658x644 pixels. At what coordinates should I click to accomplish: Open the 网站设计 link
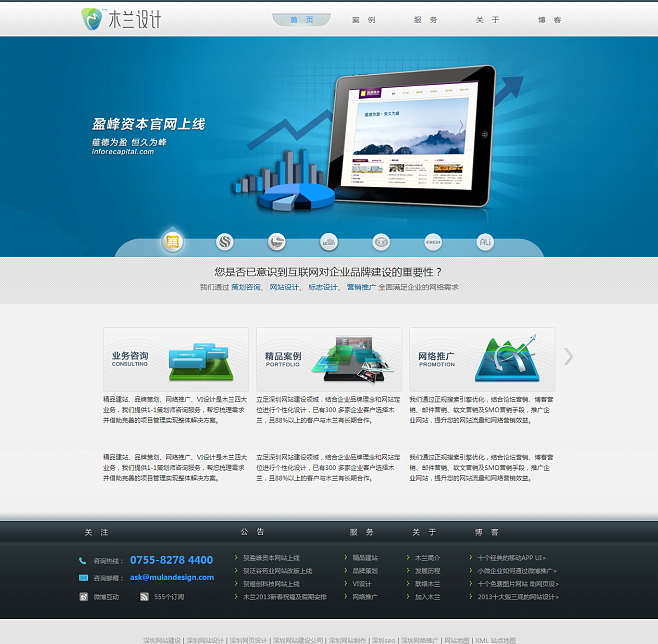pyautogui.click(x=284, y=287)
